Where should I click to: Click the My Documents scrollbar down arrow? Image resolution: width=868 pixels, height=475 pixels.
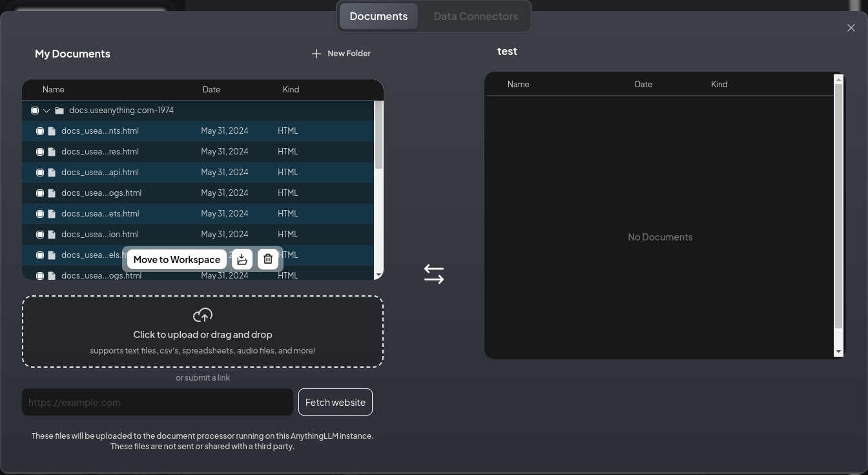tap(379, 275)
